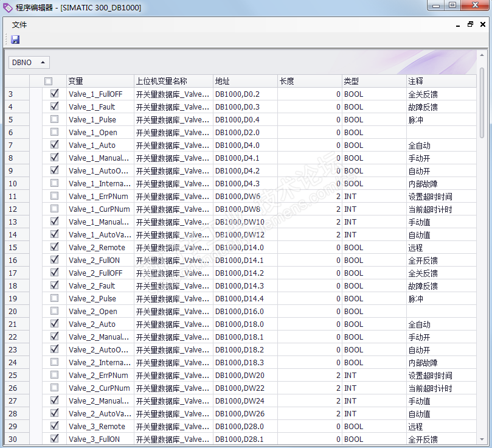The height and width of the screenshot is (448, 492).
Task: Click the BOOL type cell in row 21
Action: (x=374, y=324)
